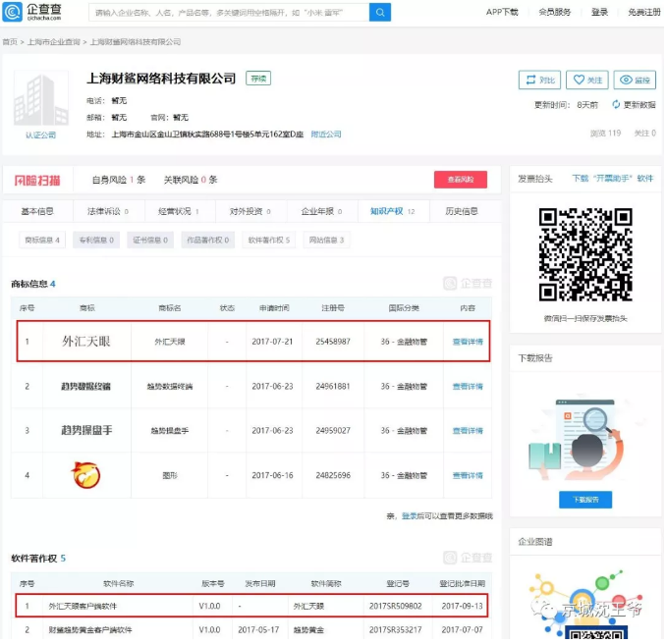This screenshot has width=667, height=644.
Task: Open 下载"开票助手"软件 link
Action: (614, 180)
